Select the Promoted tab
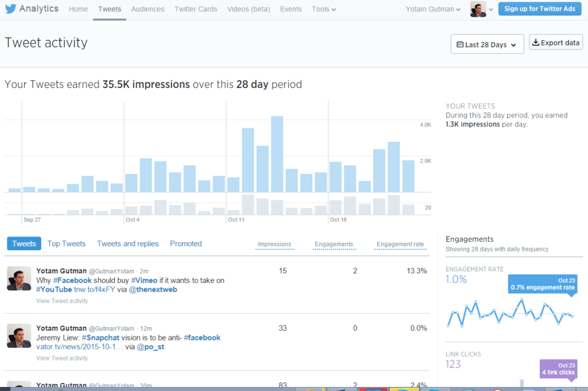588x391 pixels. click(185, 243)
